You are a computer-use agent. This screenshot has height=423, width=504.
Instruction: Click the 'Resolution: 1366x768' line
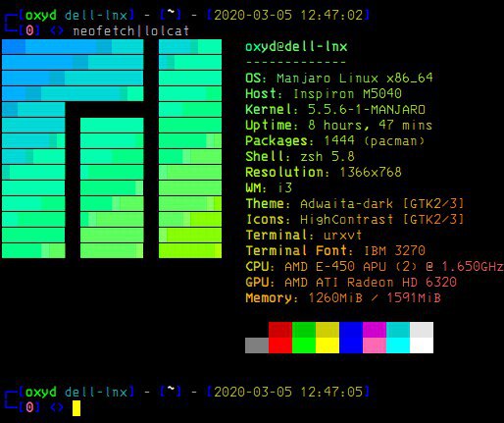click(324, 173)
